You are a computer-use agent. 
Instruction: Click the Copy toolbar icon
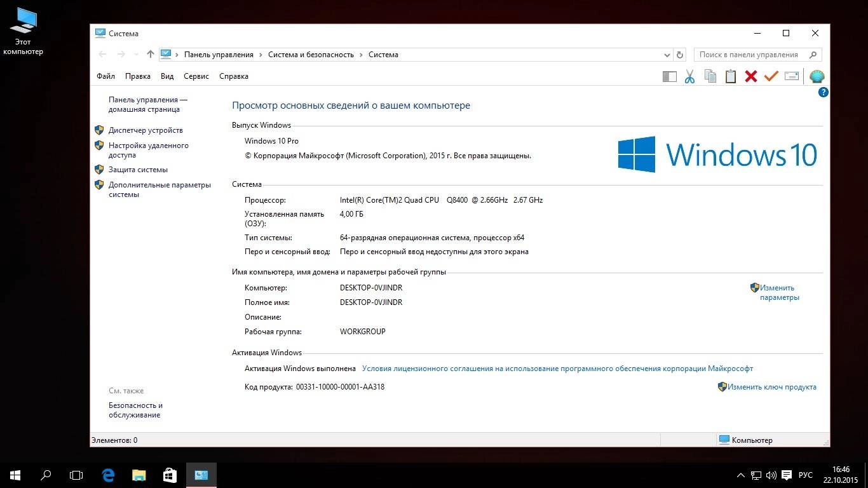coord(710,76)
